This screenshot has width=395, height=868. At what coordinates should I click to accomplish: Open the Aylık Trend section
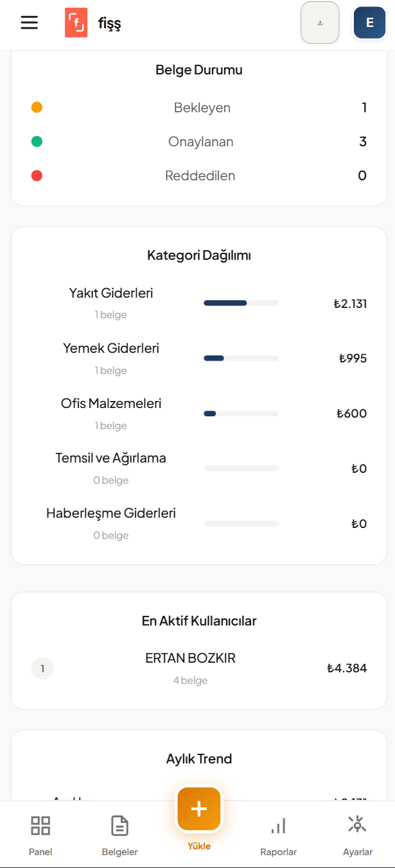(x=198, y=758)
